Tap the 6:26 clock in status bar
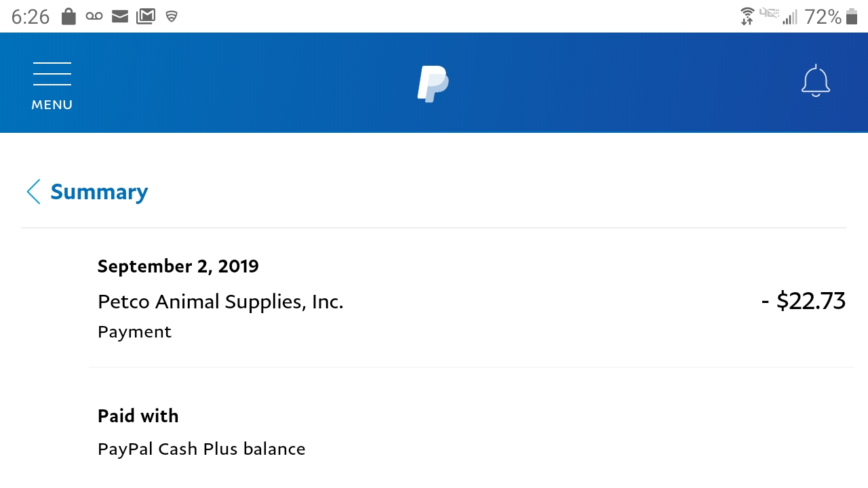Image resolution: width=868 pixels, height=488 pixels. 31,16
